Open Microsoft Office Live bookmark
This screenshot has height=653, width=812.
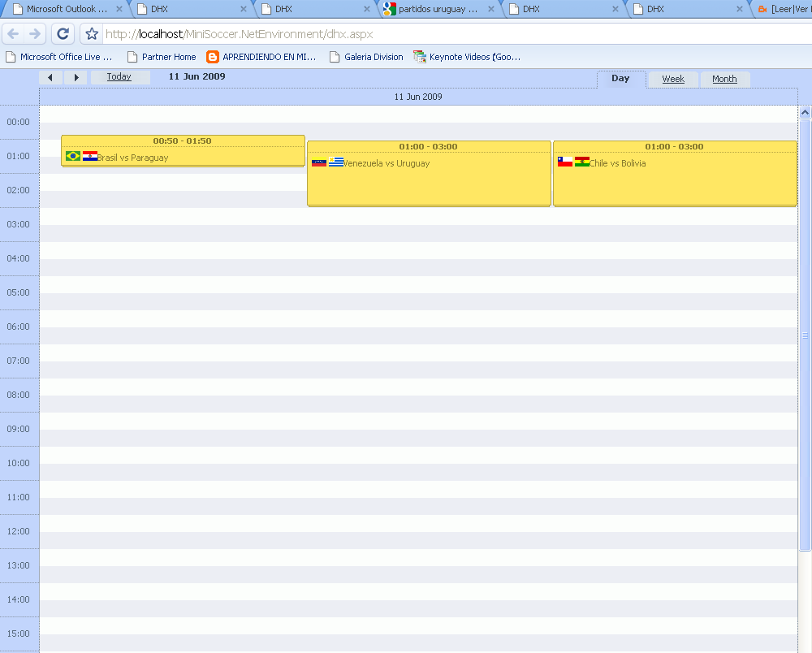[x=58, y=57]
